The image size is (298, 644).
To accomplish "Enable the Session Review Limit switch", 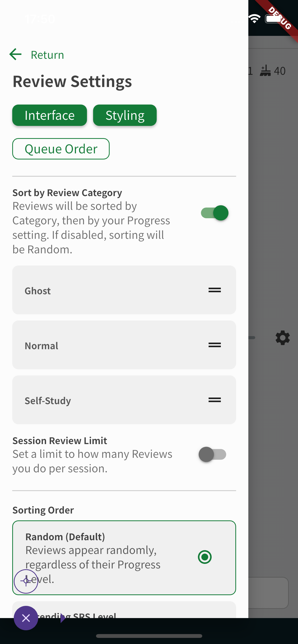I will tap(212, 455).
